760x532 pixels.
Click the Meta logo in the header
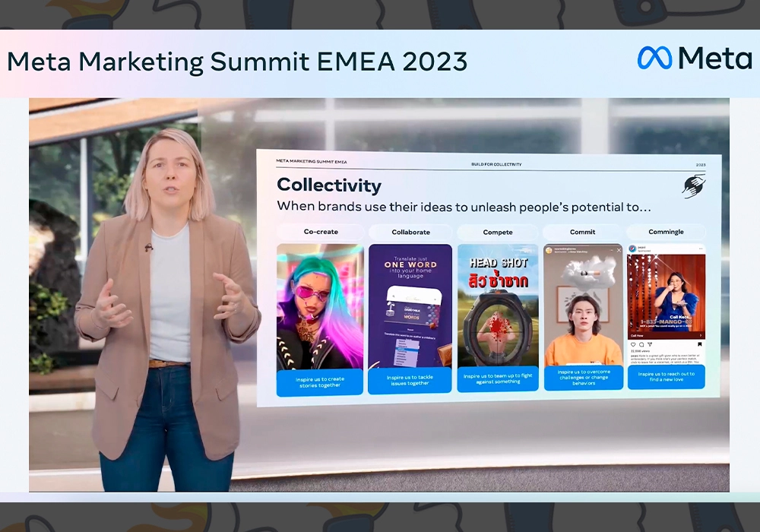click(x=694, y=59)
